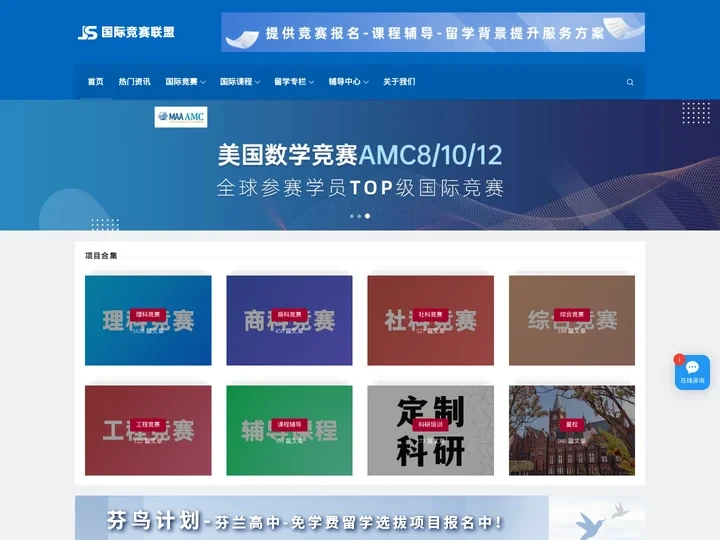Go to 首页 in the navigation bar

pos(96,82)
